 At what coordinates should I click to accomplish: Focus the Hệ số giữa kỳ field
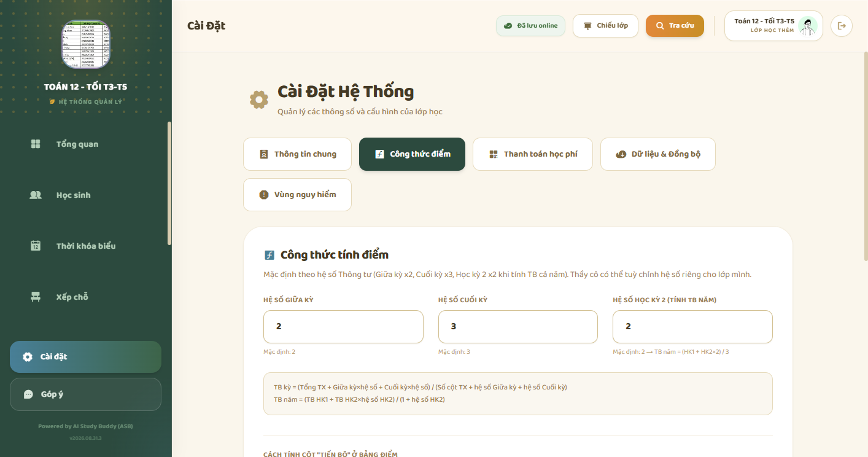343,327
